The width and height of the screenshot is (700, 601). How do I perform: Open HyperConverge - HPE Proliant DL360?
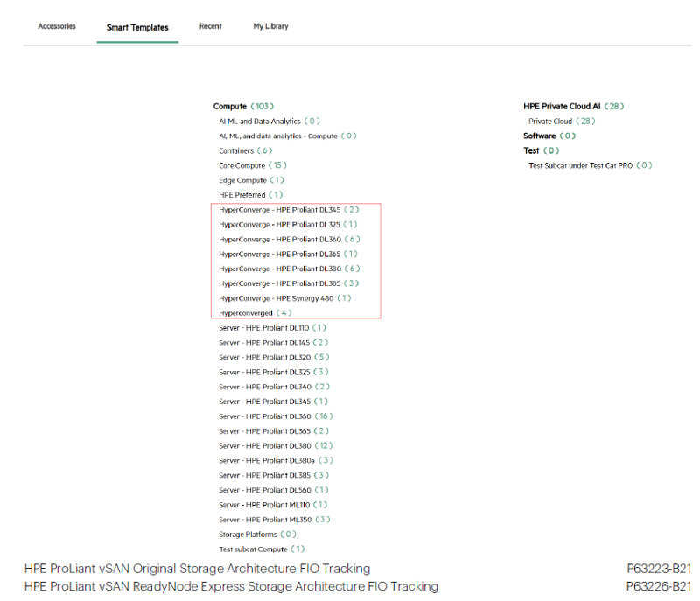pyautogui.click(x=290, y=239)
